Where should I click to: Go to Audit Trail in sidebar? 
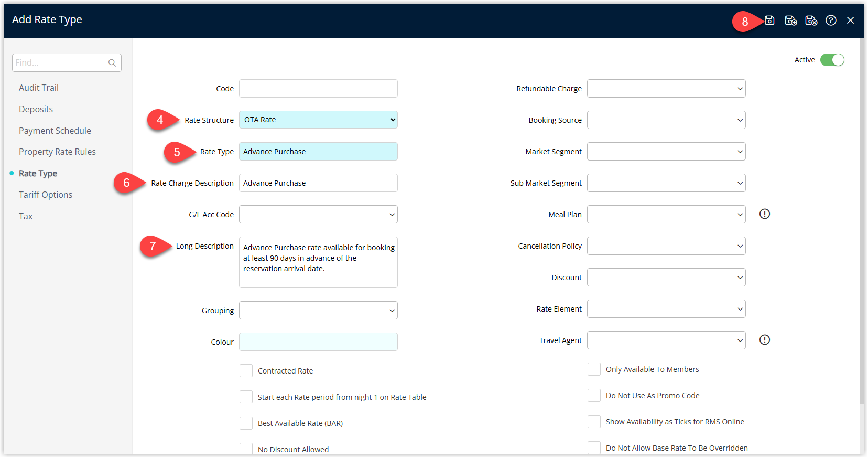[x=39, y=88]
